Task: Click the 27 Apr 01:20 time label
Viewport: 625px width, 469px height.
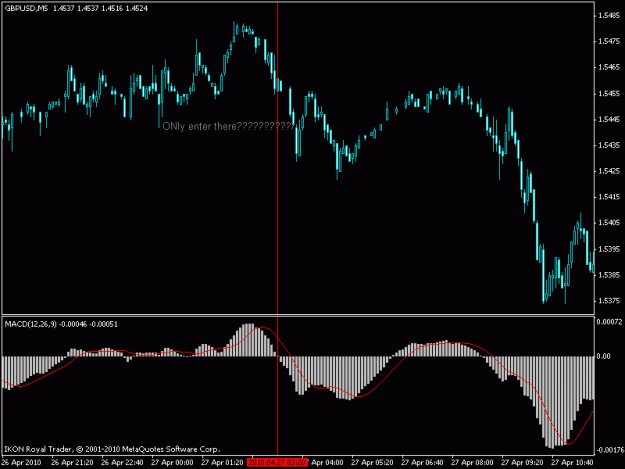Action: [222, 463]
